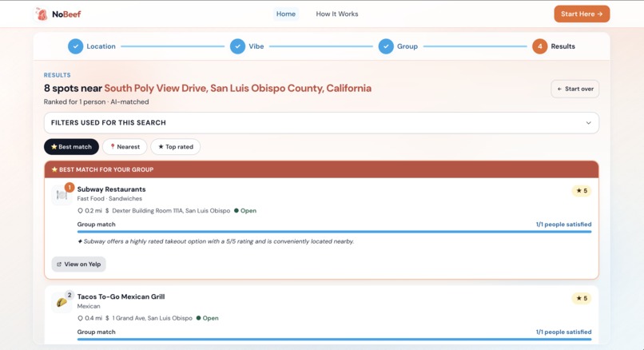Click the NoBeef logo icon
This screenshot has width=644, height=350.
click(x=42, y=14)
